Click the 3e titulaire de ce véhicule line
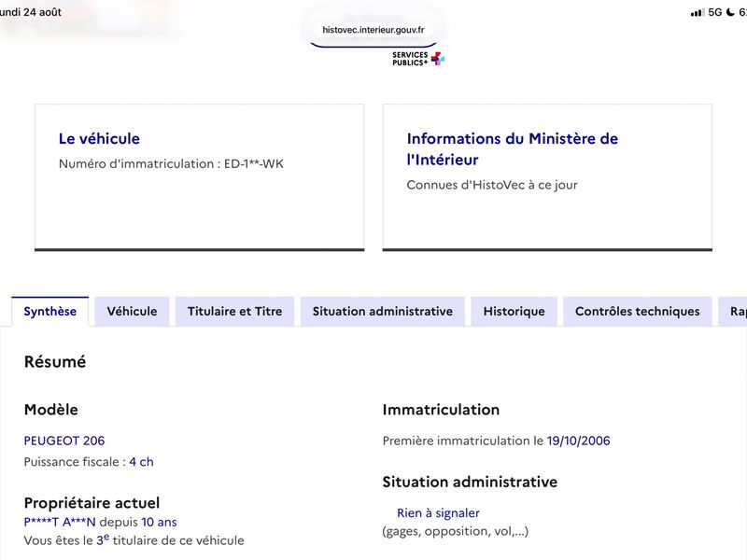This screenshot has height=560, width=747. pyautogui.click(x=134, y=540)
